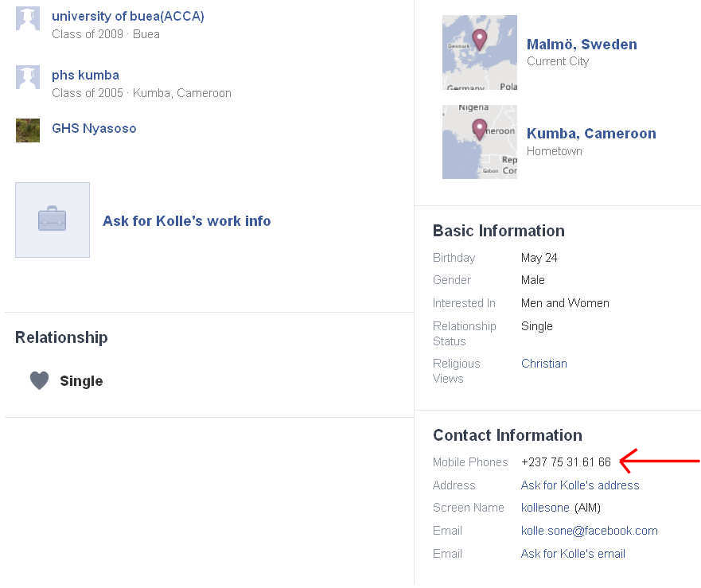The width and height of the screenshot is (701, 588).
Task: Open the Kumba, Cameroon hometown link
Action: (591, 134)
